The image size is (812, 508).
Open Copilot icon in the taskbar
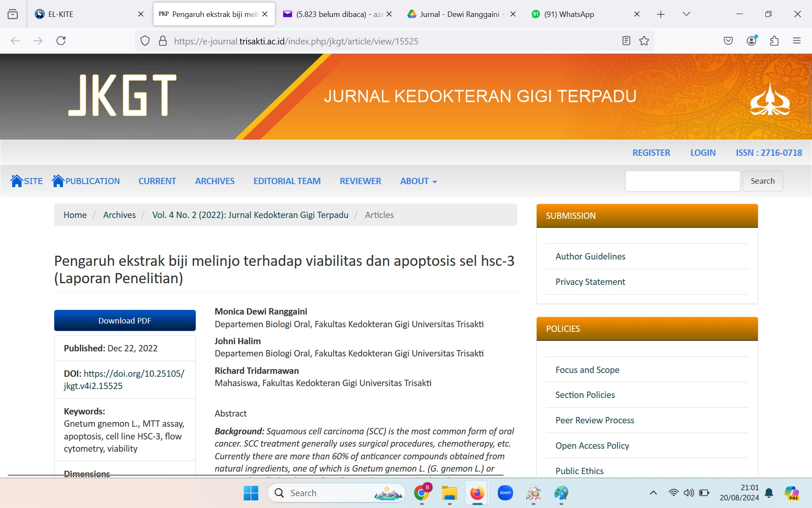point(792,493)
